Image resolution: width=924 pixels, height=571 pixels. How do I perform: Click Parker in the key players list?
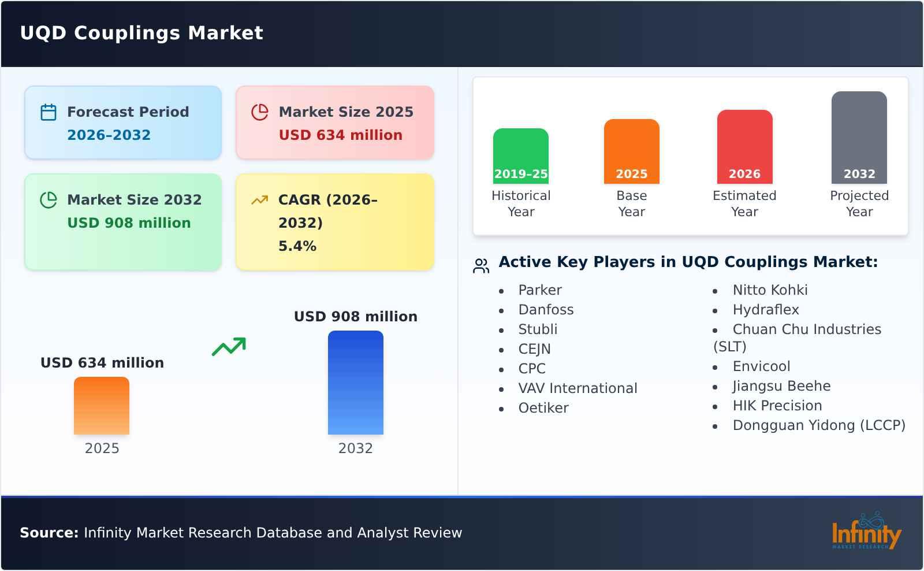coord(540,290)
